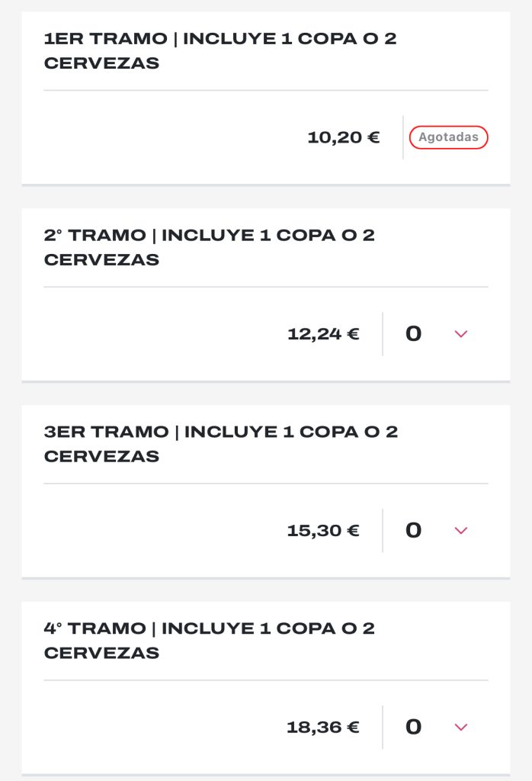
Task: Select the 1ER TRAMO ticket title
Action: tap(220, 51)
